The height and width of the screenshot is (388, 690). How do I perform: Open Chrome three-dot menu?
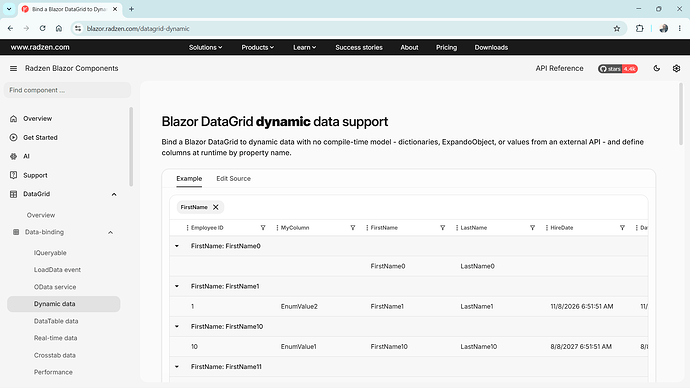pyautogui.click(x=679, y=29)
